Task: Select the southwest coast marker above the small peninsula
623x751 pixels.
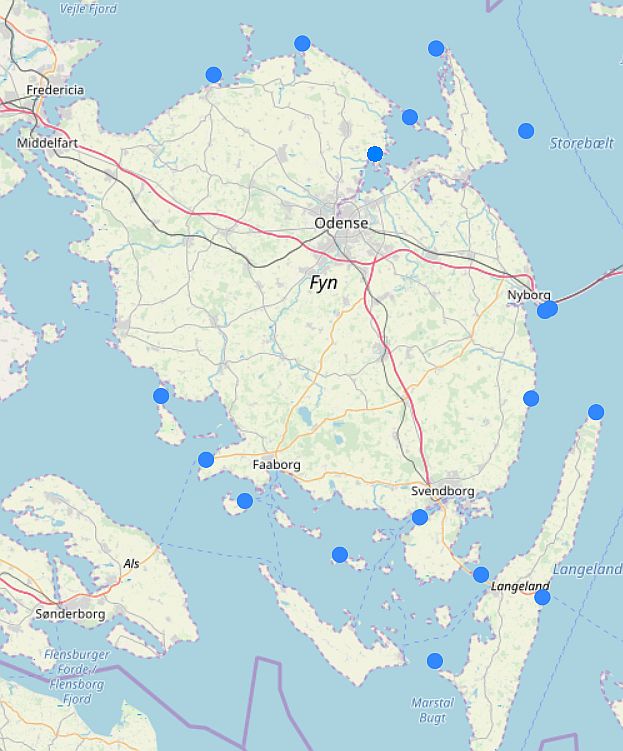Action: (x=161, y=396)
